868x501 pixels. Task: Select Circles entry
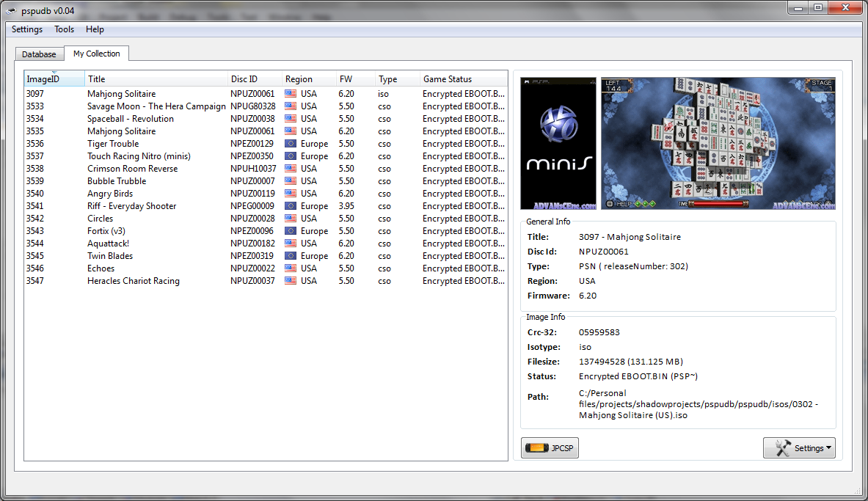[x=266, y=218]
